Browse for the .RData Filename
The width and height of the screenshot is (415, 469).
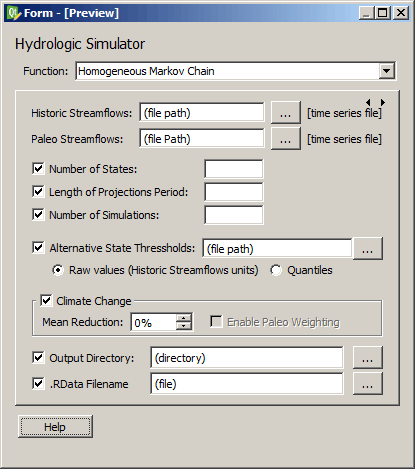368,384
